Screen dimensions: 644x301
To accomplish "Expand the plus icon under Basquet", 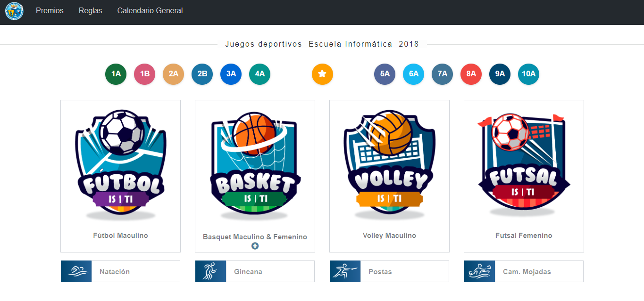I will (255, 246).
